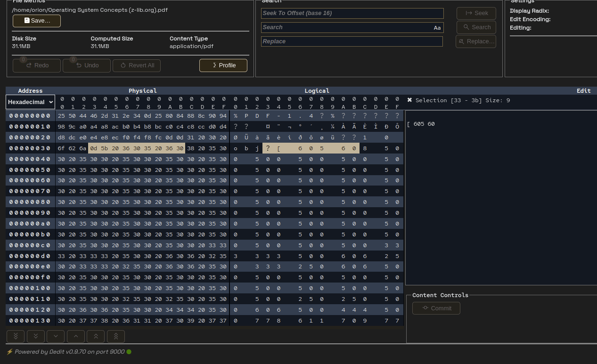
Task: Seek to file end with double-down chevron icon
Action: click(16, 336)
